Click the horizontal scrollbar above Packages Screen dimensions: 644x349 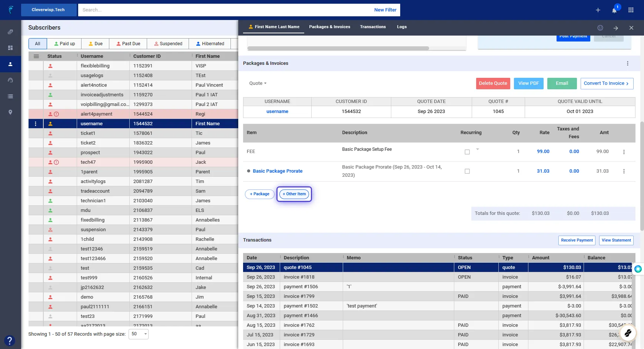pyautogui.click(x=338, y=48)
